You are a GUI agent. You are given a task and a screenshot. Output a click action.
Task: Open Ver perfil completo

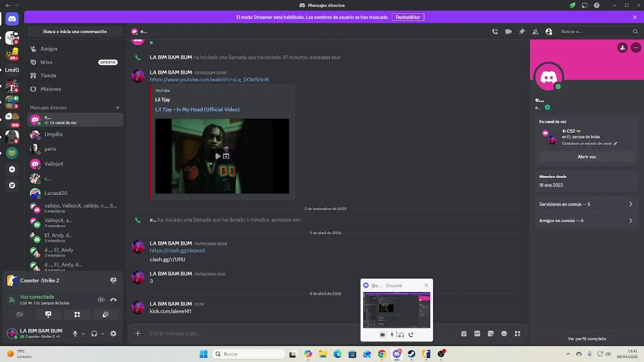click(x=587, y=339)
